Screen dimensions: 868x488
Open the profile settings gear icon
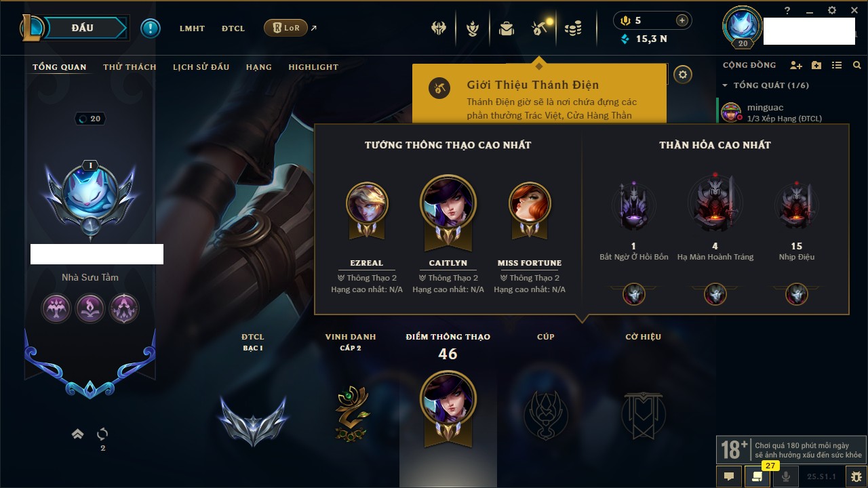[x=684, y=75]
